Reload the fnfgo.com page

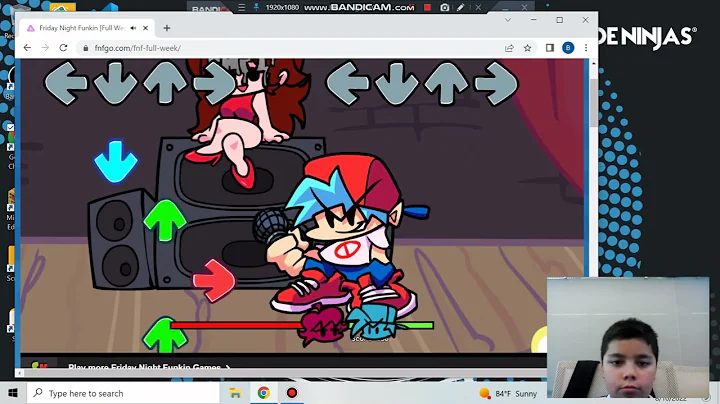coord(63,48)
